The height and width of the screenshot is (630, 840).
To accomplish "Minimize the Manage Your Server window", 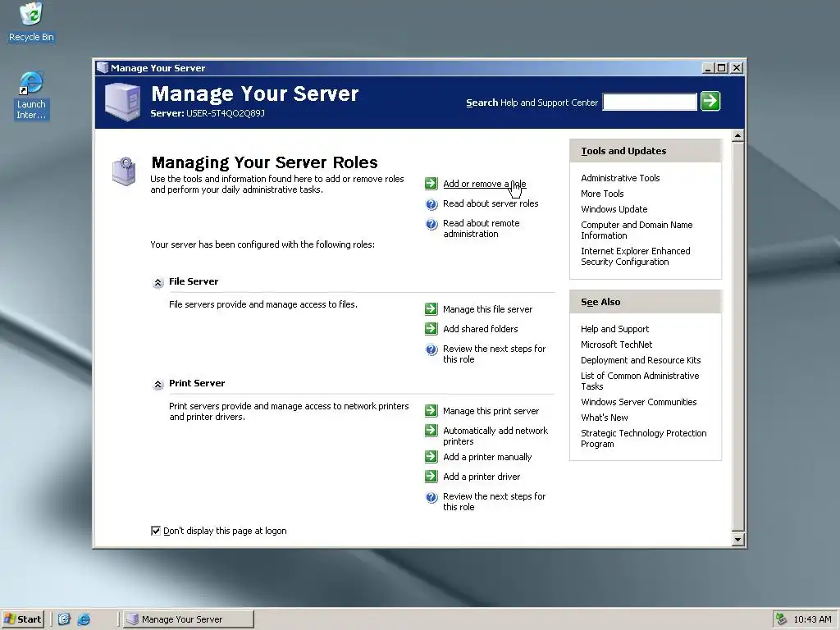I will click(x=708, y=68).
